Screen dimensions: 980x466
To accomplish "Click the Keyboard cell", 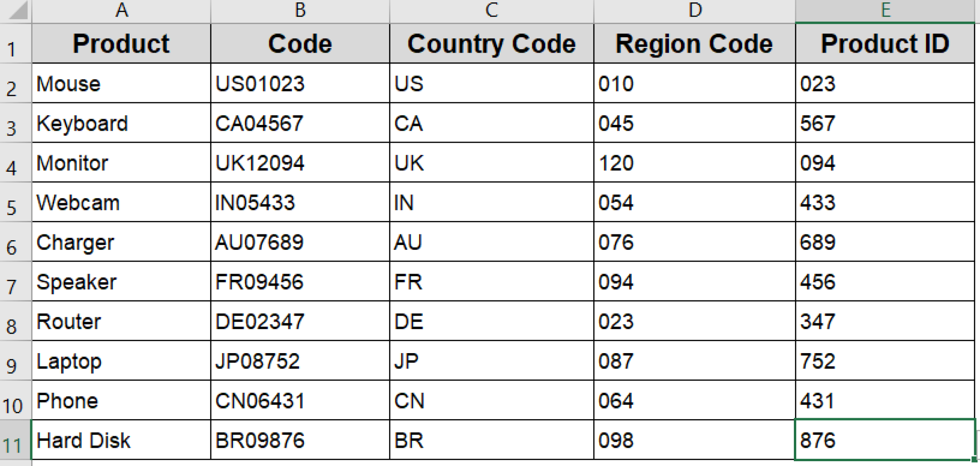I will click(x=121, y=123).
